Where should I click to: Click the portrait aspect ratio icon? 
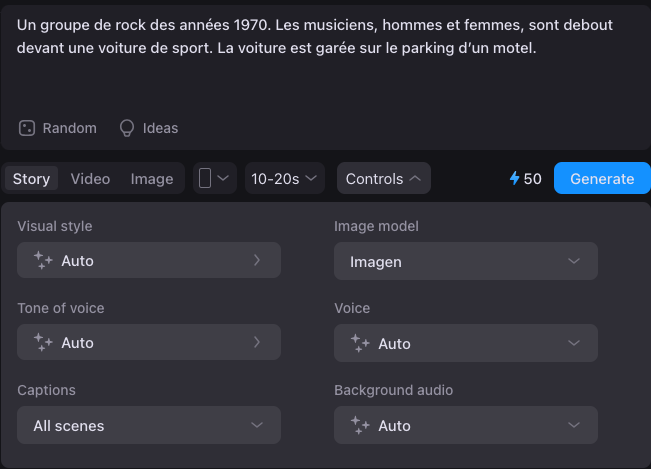pyautogui.click(x=206, y=179)
